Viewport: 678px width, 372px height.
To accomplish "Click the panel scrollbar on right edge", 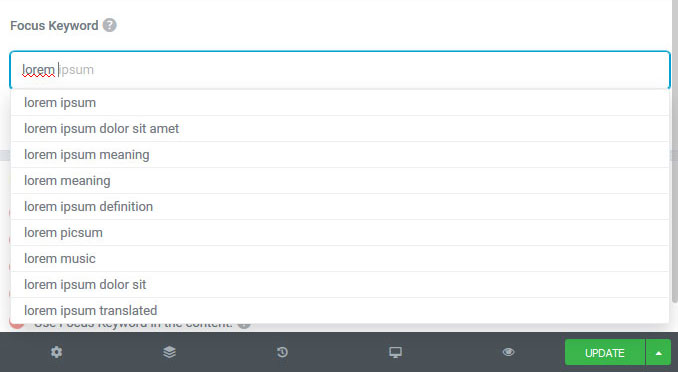I will tap(675, 151).
